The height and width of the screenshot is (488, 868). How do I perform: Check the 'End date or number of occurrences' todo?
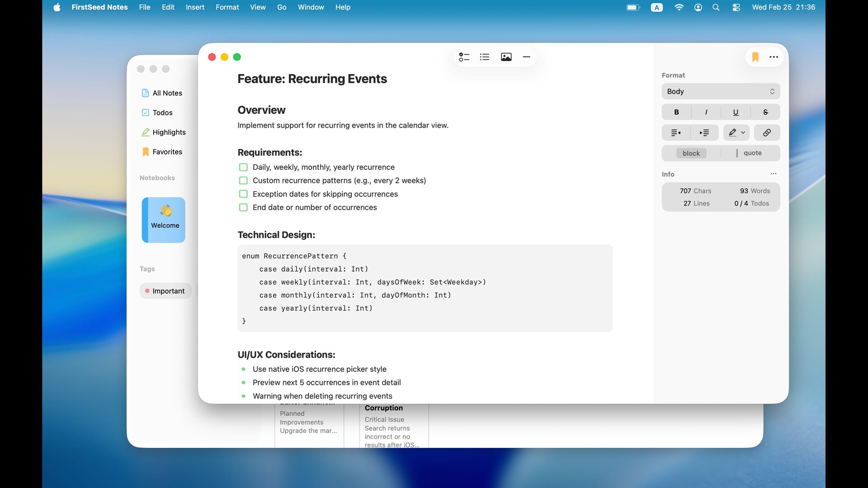[x=243, y=207]
